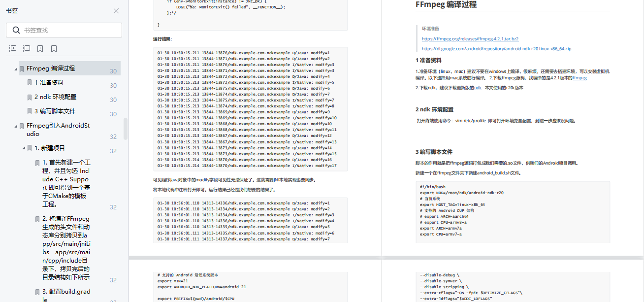Click bookmark icon beside 首先新建一个工程 entry
The image size is (644, 302).
pyautogui.click(x=37, y=163)
